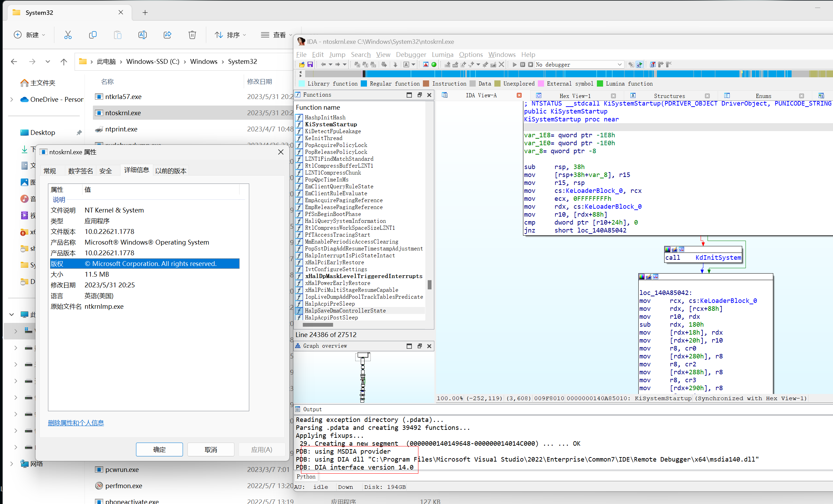This screenshot has height=504, width=833.
Task: Click the green circle icon in IDA toolbar
Action: pos(434,65)
